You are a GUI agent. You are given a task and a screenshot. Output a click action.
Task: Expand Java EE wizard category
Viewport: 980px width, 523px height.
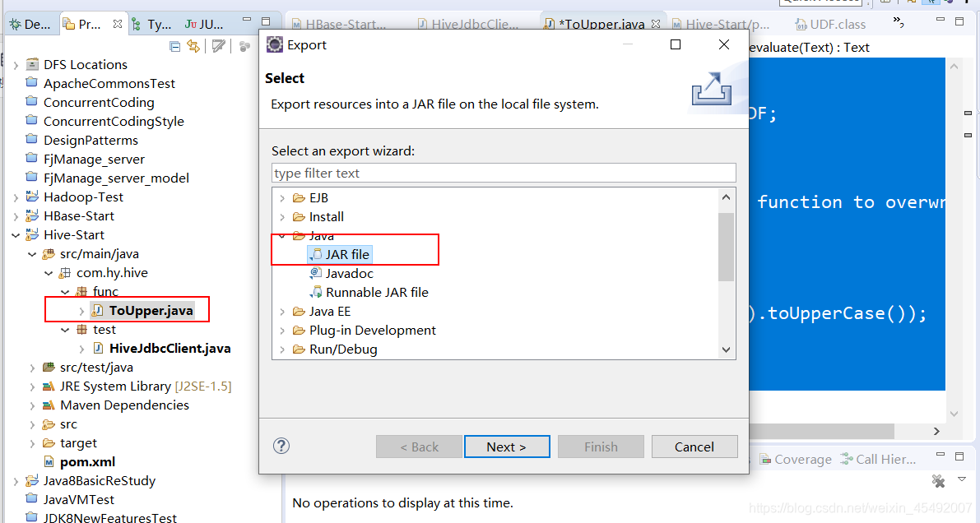pos(282,311)
